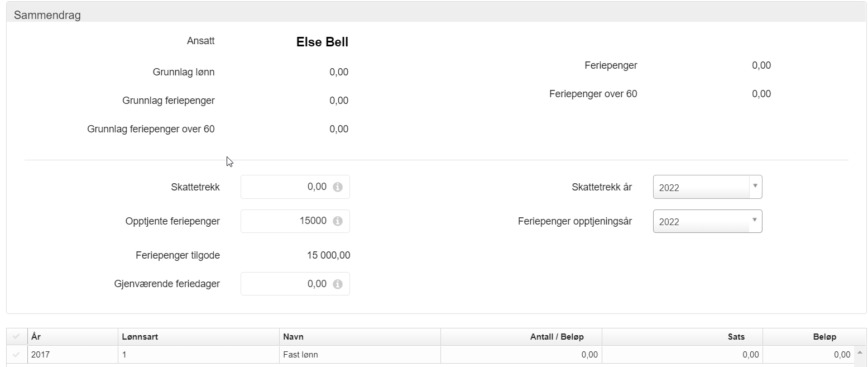Click info icon next to Skattetrekk field
The height and width of the screenshot is (367, 868).
tap(337, 187)
